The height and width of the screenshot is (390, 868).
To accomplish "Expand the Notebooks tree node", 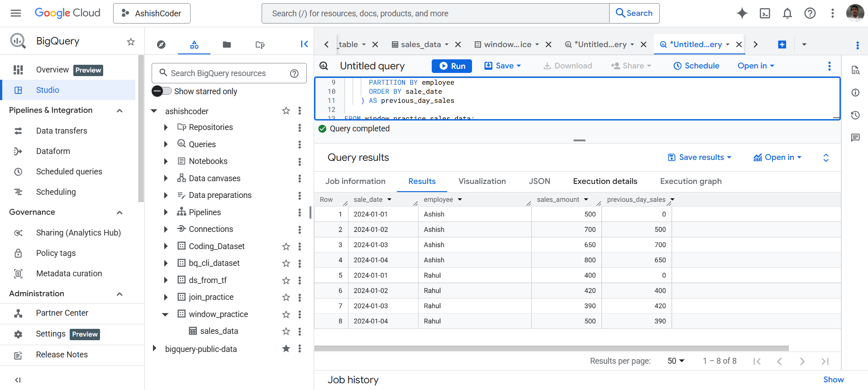I will coord(166,161).
